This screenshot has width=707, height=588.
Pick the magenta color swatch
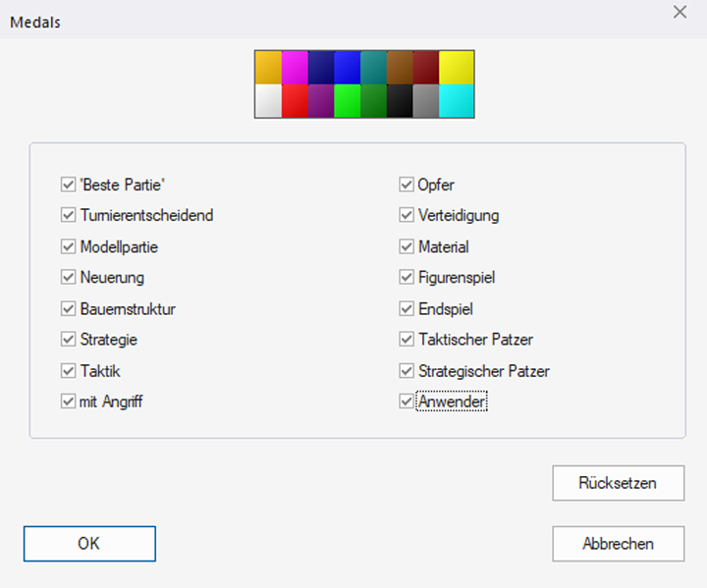(294, 67)
